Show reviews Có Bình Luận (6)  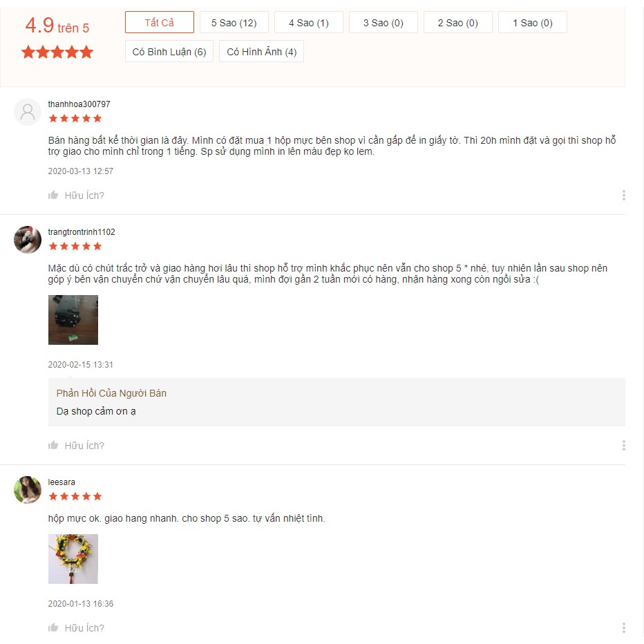[169, 51]
